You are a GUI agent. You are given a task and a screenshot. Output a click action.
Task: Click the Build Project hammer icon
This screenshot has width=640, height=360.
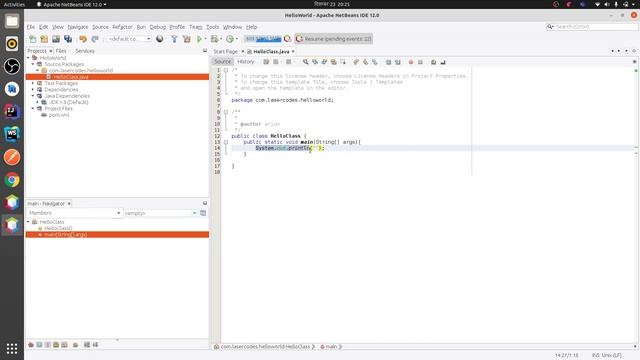[174, 39]
